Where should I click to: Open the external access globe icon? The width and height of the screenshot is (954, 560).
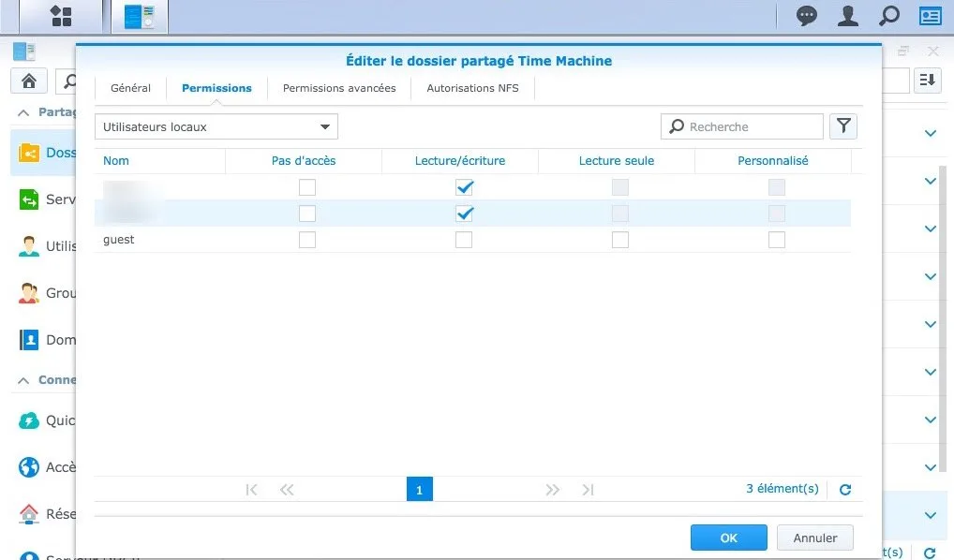(x=29, y=467)
